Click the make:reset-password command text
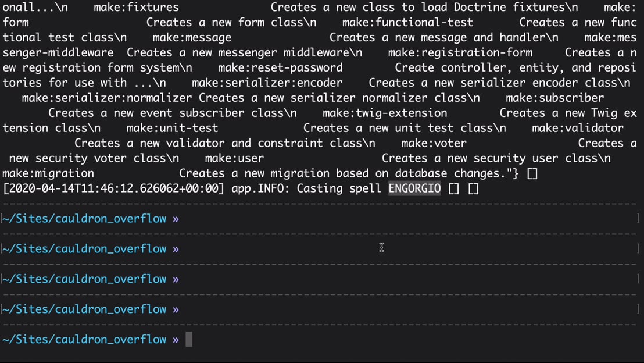Screen dimensions: 644x363 (x=281, y=68)
